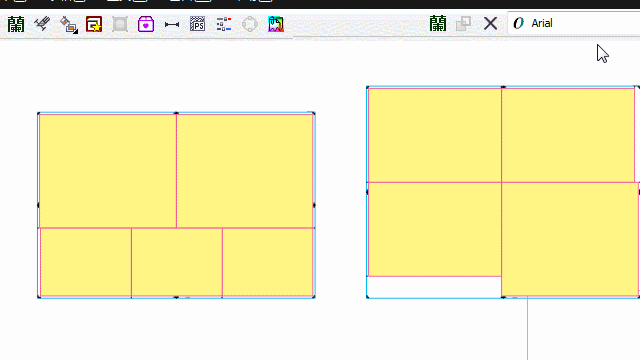640x360 pixels.
Task: Select the bottom-left yellow rectangle in the right group
Action: [x=435, y=229]
